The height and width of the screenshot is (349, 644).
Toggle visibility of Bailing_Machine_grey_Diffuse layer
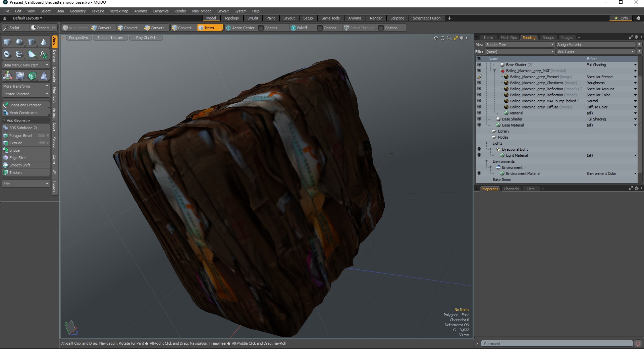pos(479,107)
